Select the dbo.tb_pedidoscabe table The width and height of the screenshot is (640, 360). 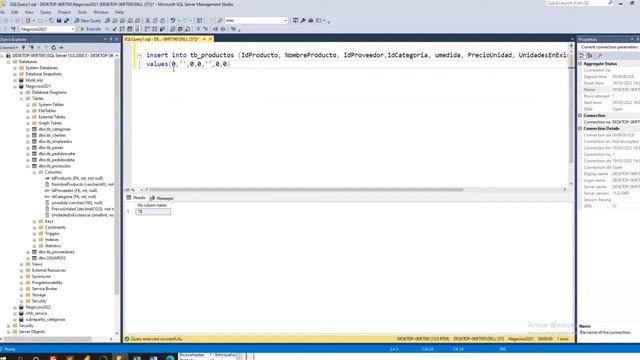coord(57,154)
